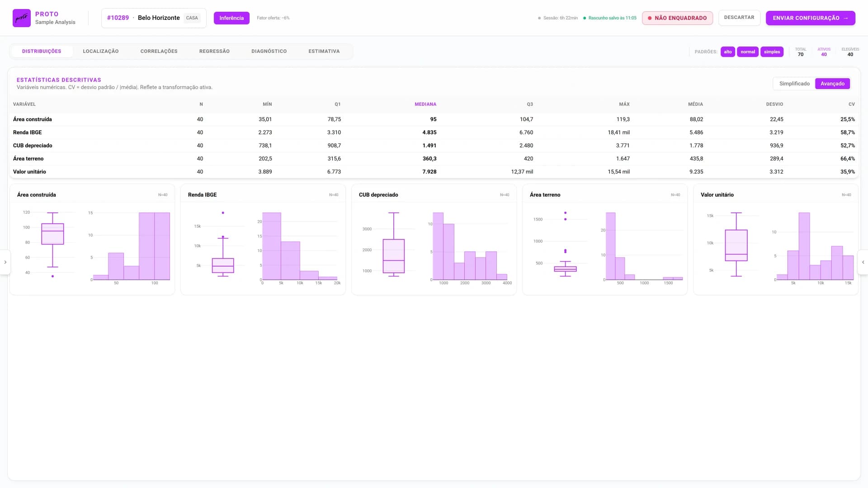This screenshot has width=868, height=488.
Task: Select the Área terreno table row
Action: pyautogui.click(x=434, y=159)
